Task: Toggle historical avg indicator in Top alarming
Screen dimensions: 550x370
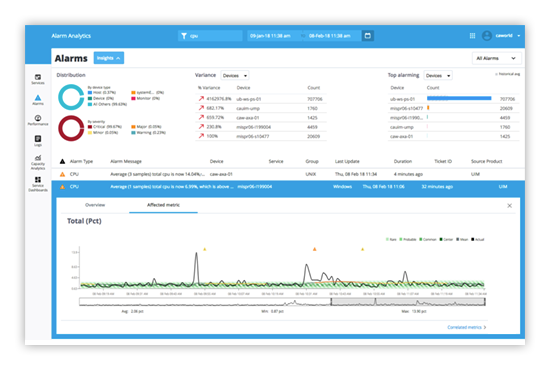Action: (508, 74)
